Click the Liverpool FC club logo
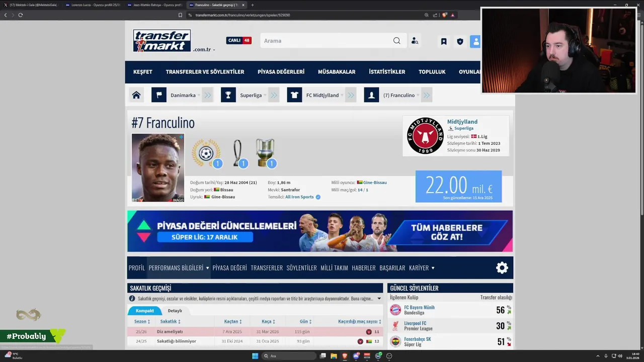This screenshot has height=362, width=644. click(395, 326)
